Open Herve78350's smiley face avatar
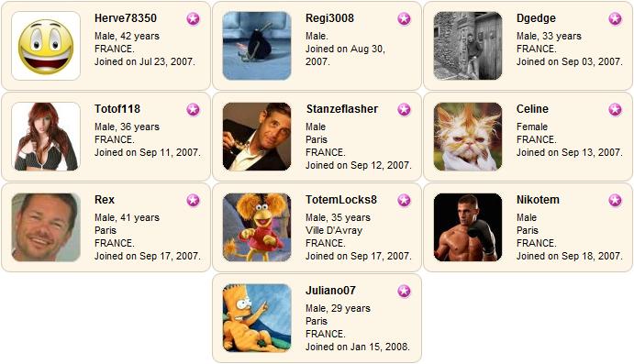The height and width of the screenshot is (364, 634). point(46,46)
